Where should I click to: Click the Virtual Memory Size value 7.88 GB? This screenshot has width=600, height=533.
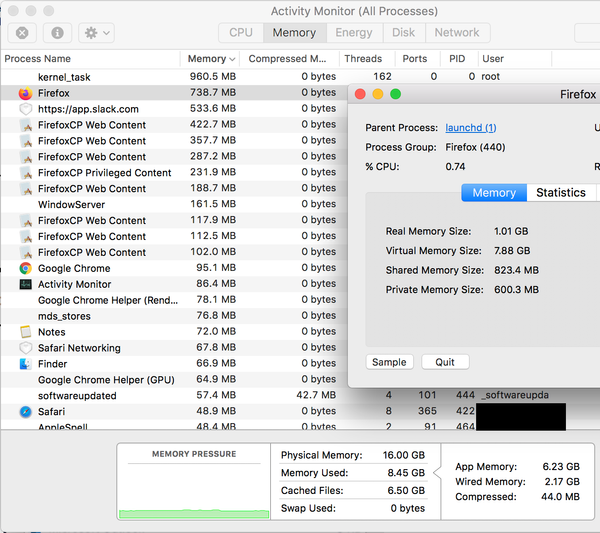point(512,251)
